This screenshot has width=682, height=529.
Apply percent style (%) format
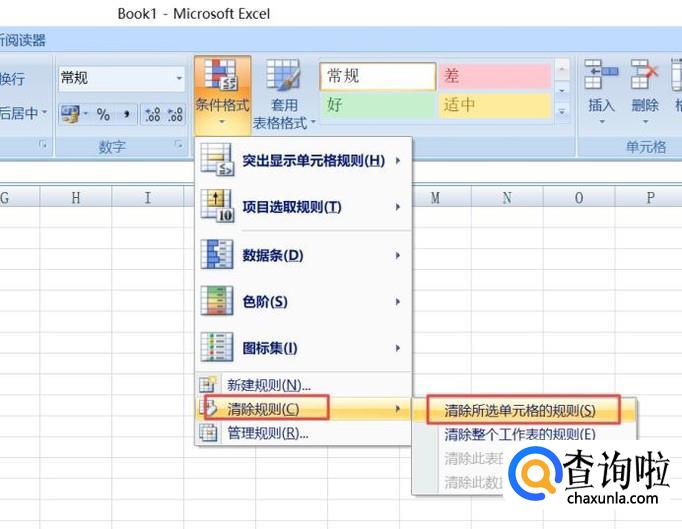[103, 114]
